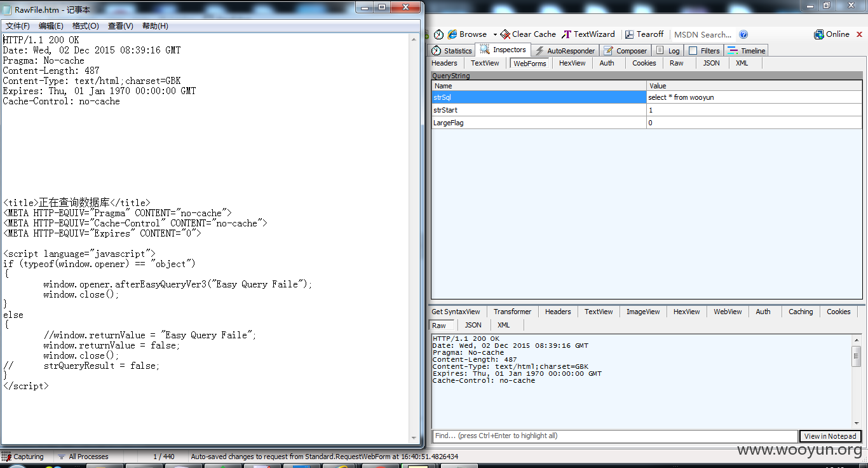Select the strSql name cell
868x468 pixels.
pos(539,97)
